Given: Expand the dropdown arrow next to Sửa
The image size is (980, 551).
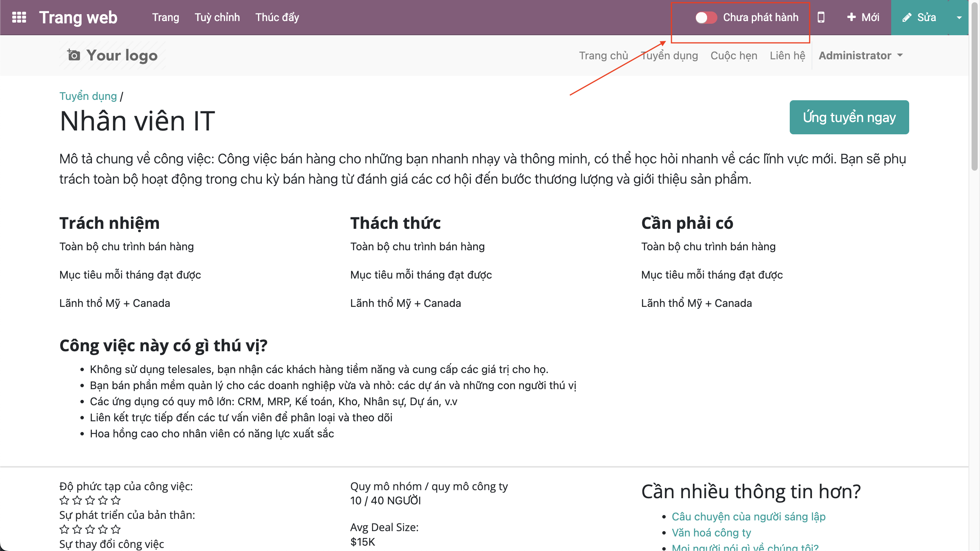Looking at the screenshot, I should tap(959, 18).
